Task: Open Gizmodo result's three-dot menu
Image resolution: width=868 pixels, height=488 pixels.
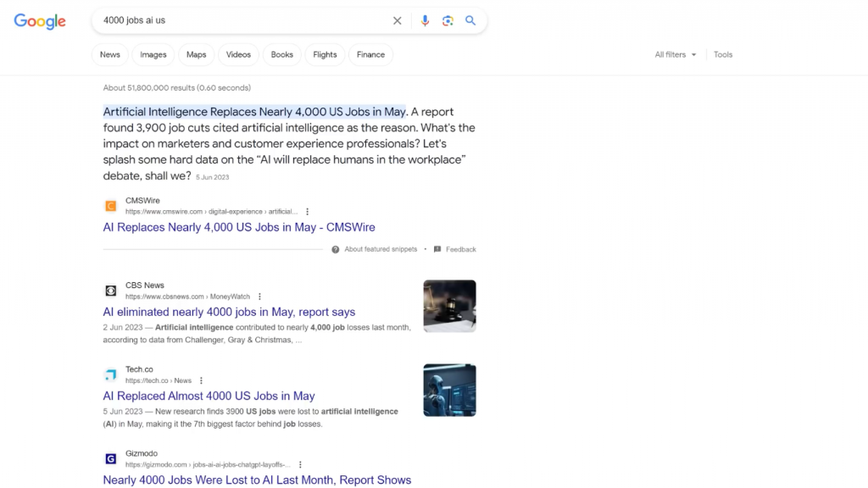Action: click(x=300, y=465)
